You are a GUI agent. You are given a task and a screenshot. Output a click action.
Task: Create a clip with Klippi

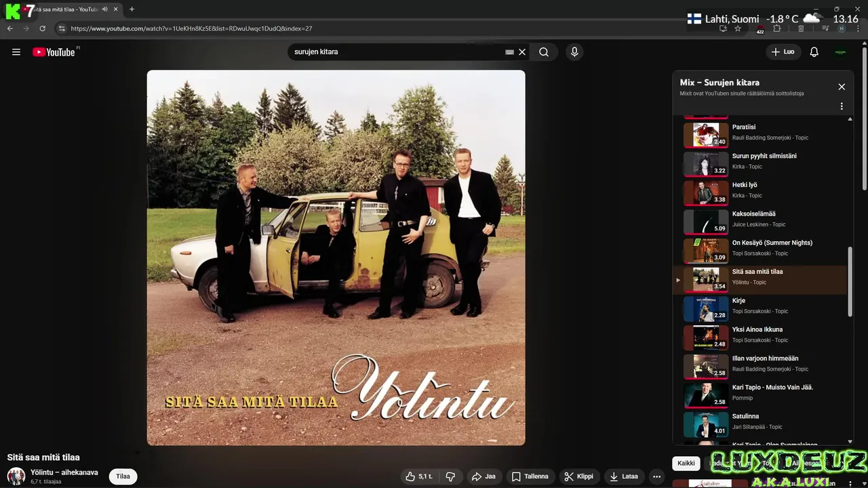(578, 476)
